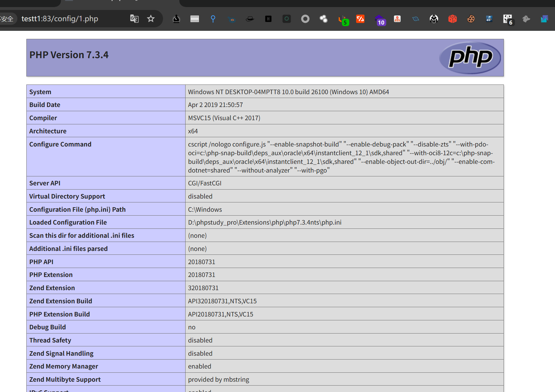Click the 'System' row label
Screen dimensions: 555x392
point(40,92)
